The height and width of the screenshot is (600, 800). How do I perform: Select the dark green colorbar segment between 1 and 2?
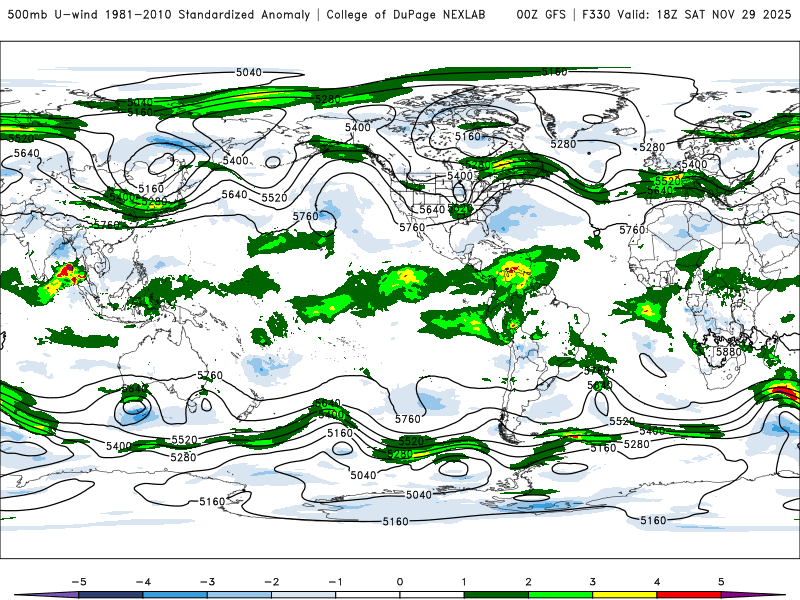click(x=496, y=595)
